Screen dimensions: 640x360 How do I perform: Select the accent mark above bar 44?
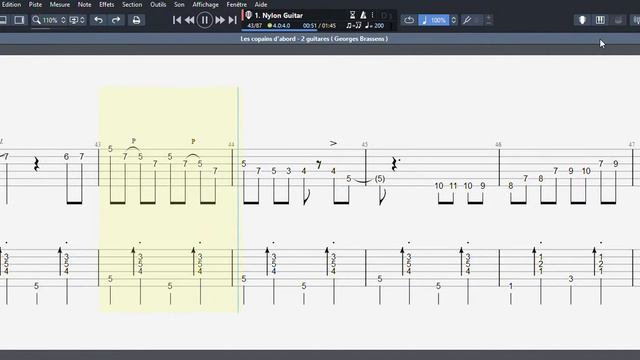click(333, 143)
